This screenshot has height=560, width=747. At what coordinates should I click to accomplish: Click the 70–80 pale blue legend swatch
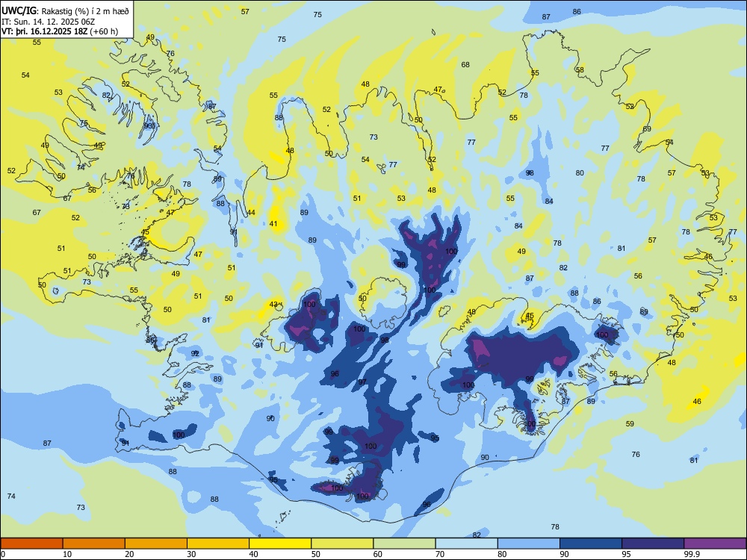point(466,544)
